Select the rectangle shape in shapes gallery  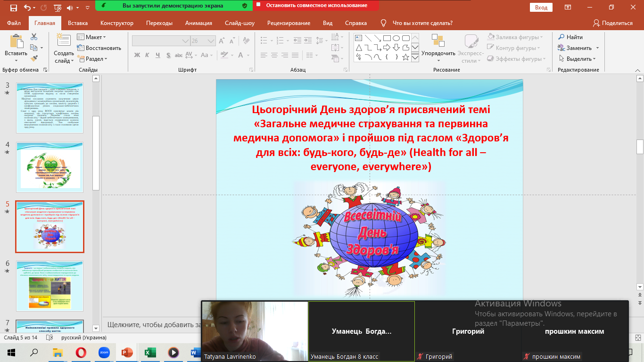(x=387, y=38)
